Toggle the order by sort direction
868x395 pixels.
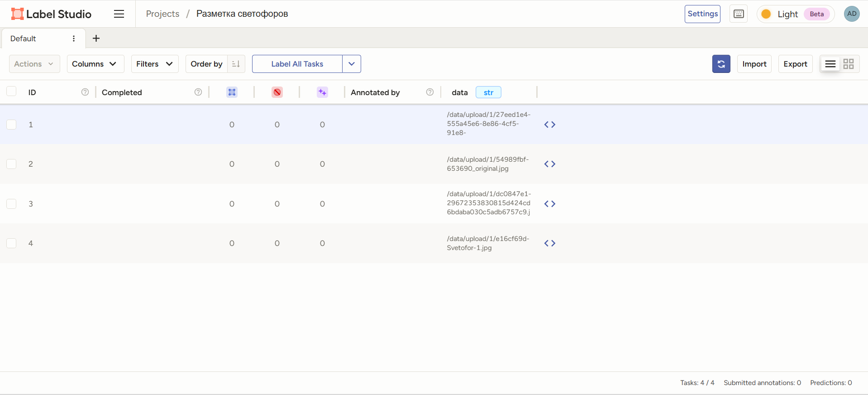236,64
